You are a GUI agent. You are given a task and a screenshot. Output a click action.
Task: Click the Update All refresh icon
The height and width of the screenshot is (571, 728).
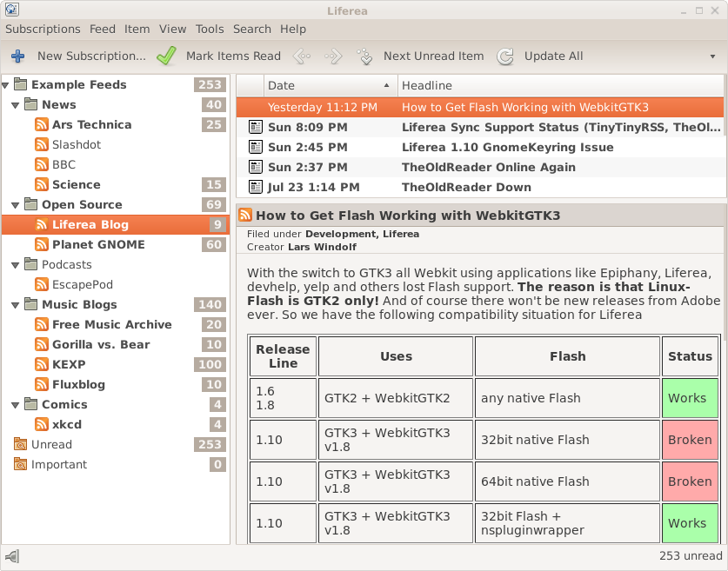(x=505, y=56)
